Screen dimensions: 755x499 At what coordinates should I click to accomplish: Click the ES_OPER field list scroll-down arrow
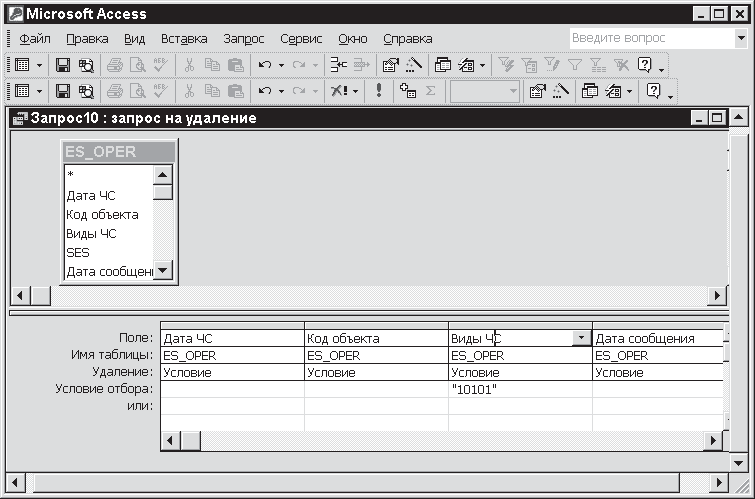(x=163, y=271)
